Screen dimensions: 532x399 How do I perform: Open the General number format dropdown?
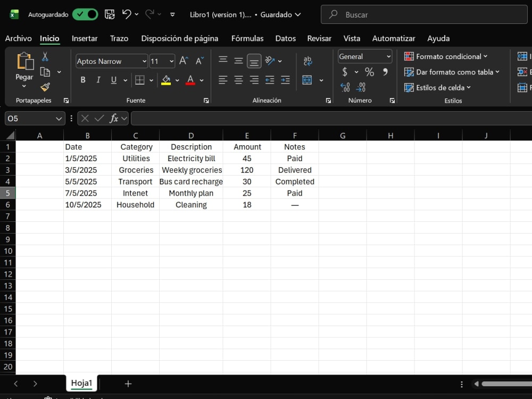(x=388, y=57)
